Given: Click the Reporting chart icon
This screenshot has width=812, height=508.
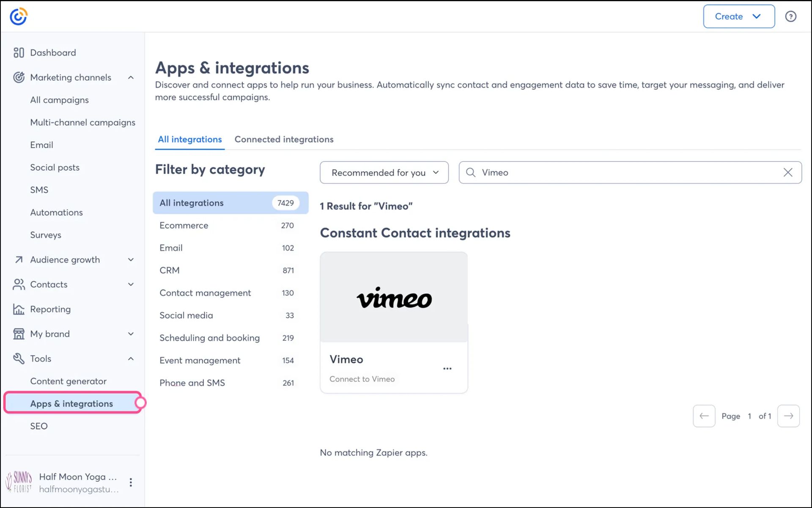Looking at the screenshot, I should point(19,309).
